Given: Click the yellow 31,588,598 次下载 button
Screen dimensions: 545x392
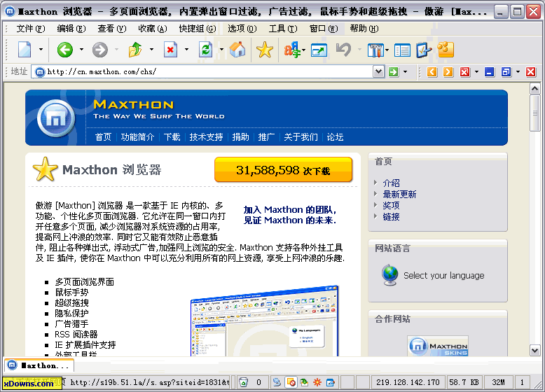Looking at the screenshot, I should click(x=283, y=170).
